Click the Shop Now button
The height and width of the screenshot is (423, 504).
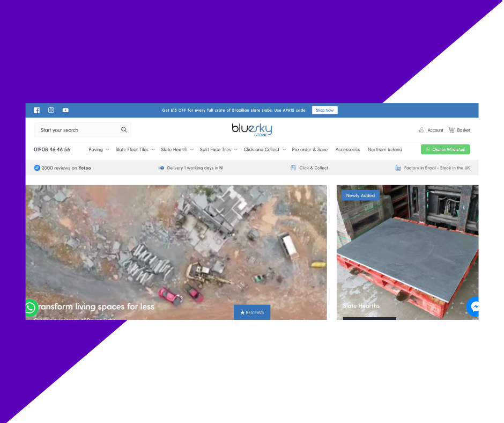click(324, 110)
